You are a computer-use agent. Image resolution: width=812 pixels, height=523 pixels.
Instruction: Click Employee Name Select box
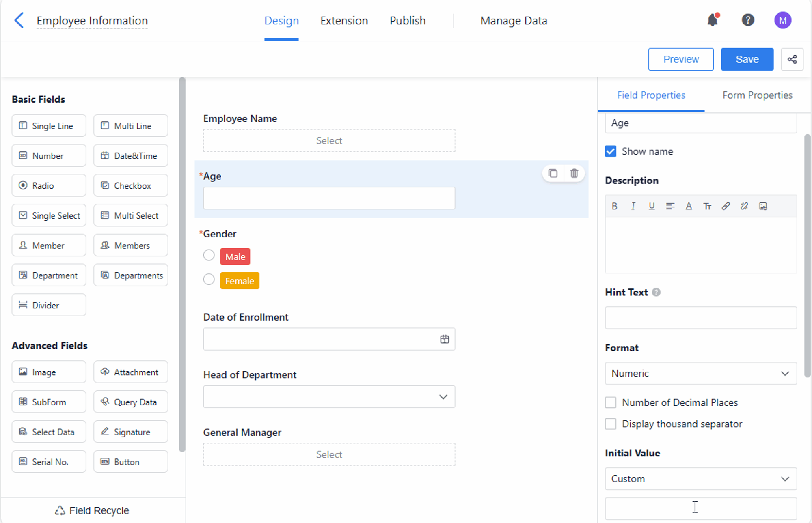click(x=329, y=140)
